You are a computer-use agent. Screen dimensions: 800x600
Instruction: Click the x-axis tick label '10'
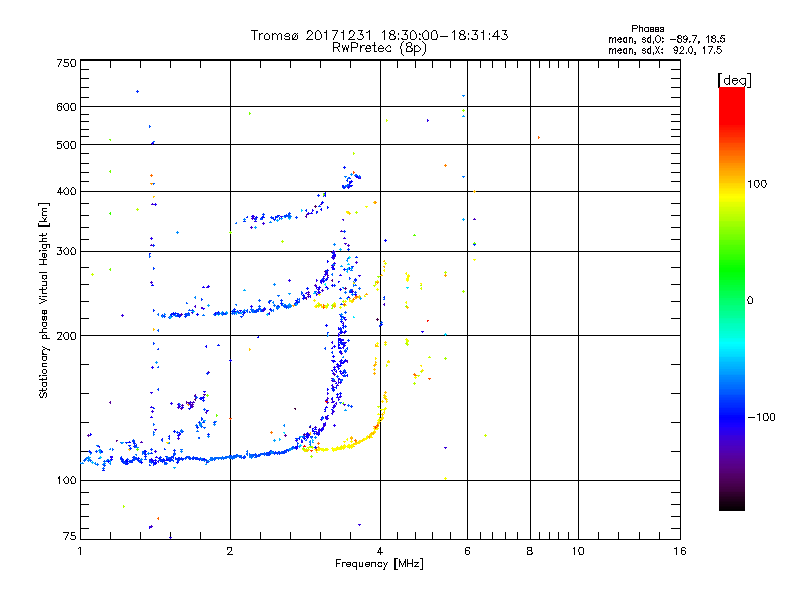(578, 551)
